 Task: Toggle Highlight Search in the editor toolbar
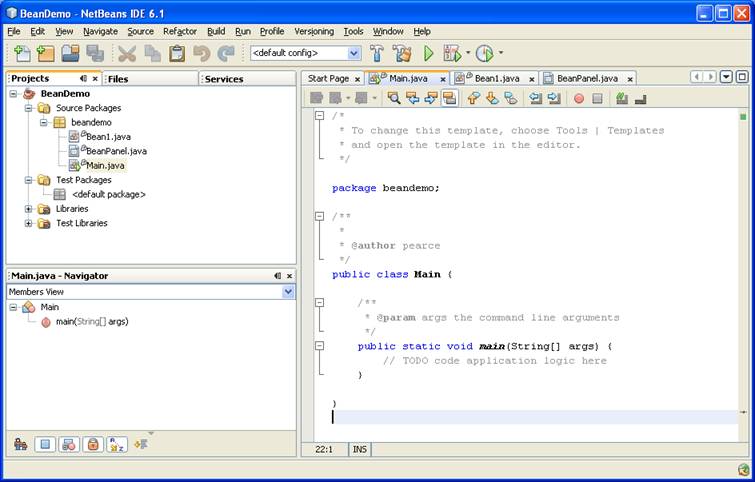449,98
